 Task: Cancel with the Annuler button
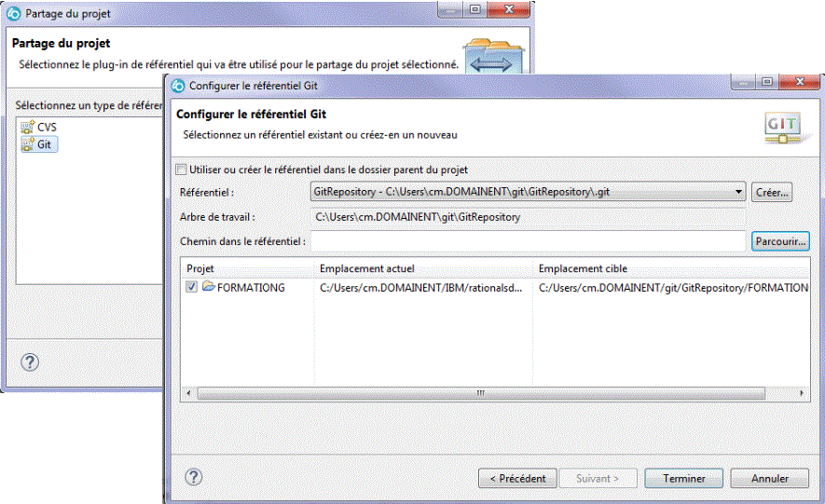pos(770,478)
